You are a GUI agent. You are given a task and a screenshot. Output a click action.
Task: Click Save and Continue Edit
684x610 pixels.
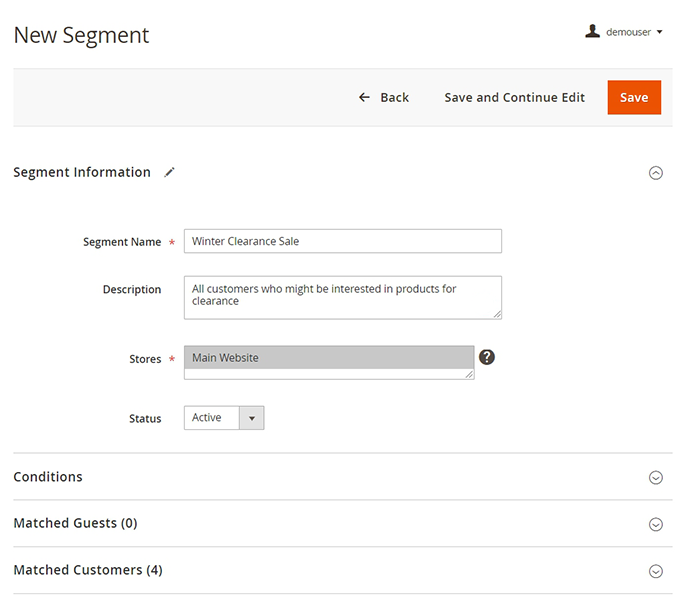[514, 97]
